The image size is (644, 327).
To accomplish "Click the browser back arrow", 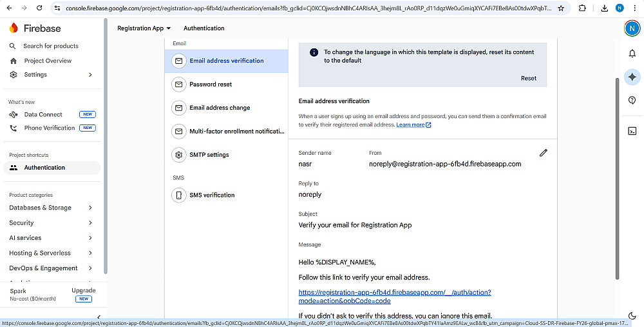I will 10,8.
